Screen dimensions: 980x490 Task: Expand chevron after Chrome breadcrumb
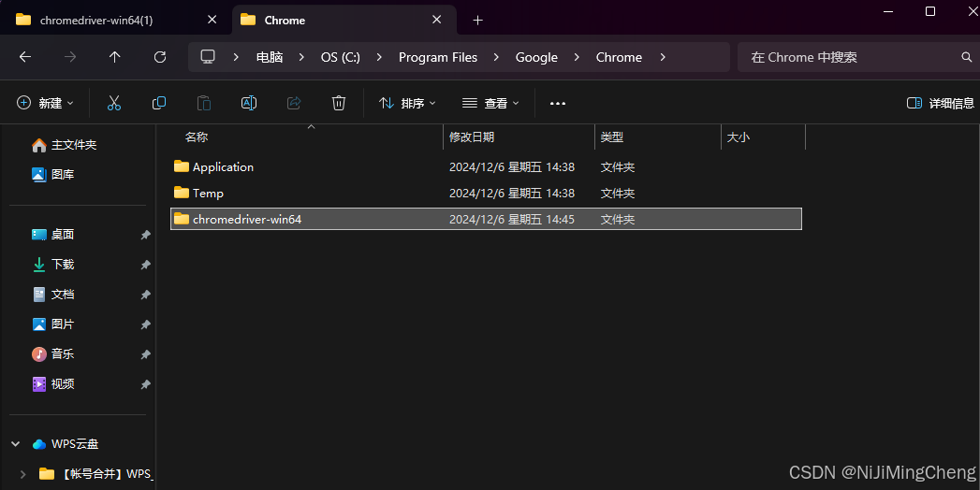coord(663,57)
